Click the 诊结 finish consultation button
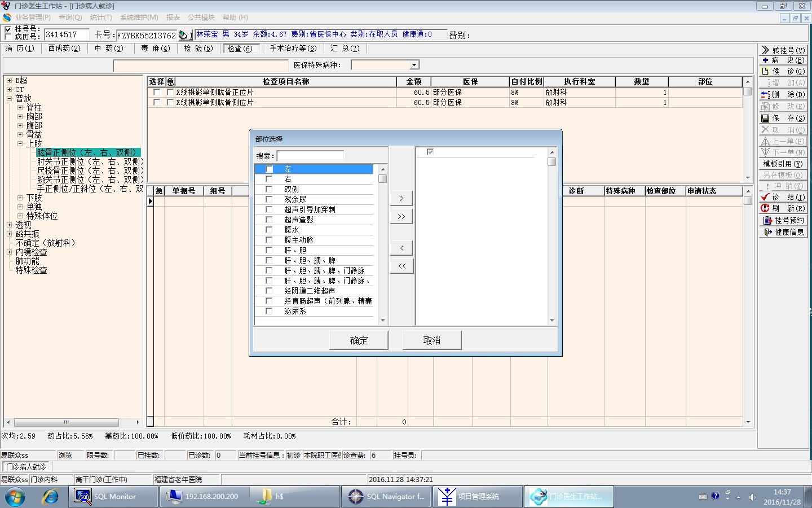Viewport: 812px width, 508px height. (783, 197)
